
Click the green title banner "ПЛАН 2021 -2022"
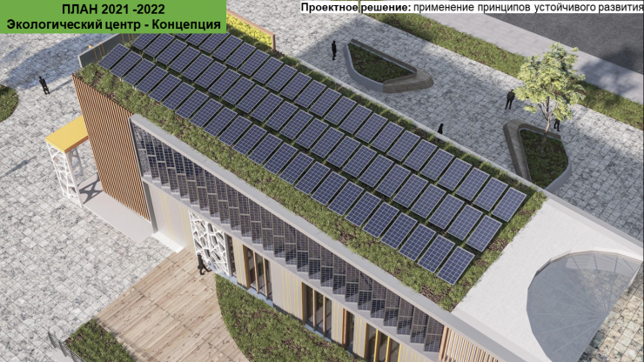pos(113,8)
